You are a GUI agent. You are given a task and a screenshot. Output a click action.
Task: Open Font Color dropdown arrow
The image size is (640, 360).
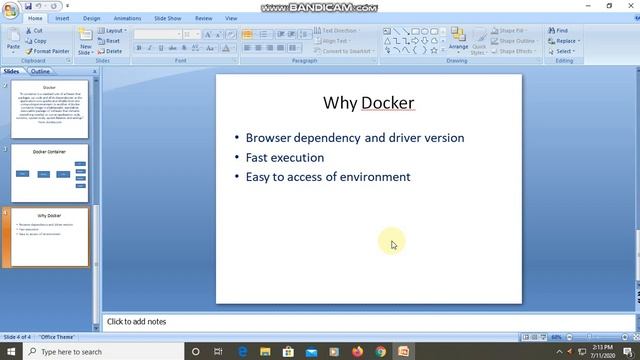233,48
